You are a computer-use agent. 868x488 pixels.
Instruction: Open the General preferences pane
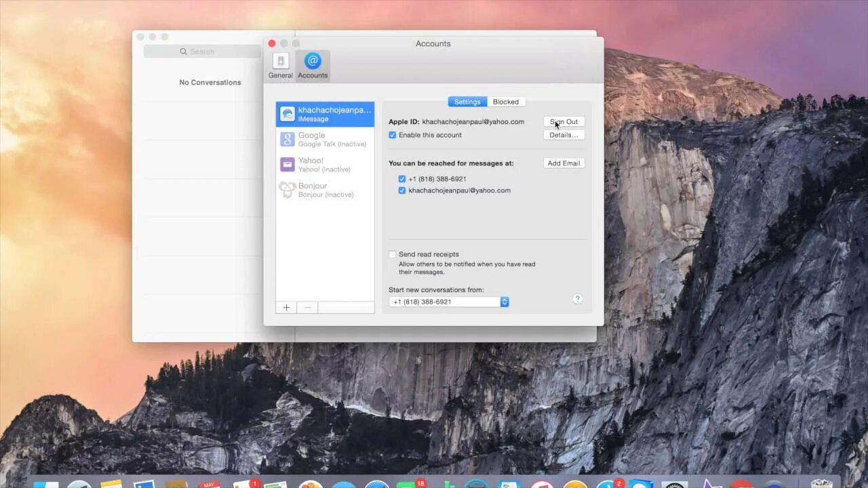(x=280, y=66)
